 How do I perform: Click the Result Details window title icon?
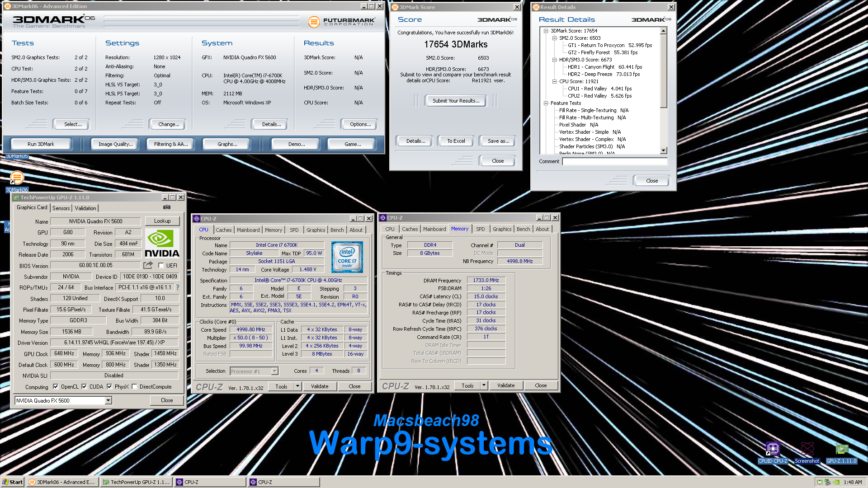(536, 7)
